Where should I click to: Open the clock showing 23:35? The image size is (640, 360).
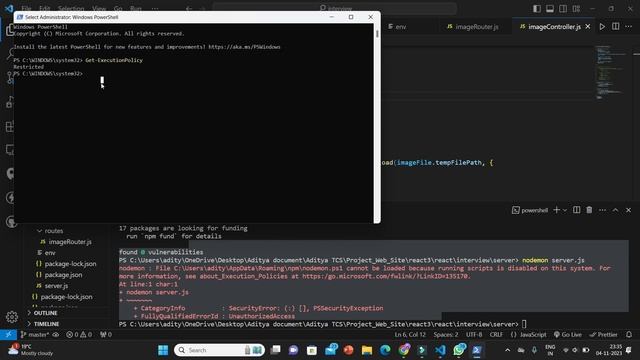[x=609, y=350]
